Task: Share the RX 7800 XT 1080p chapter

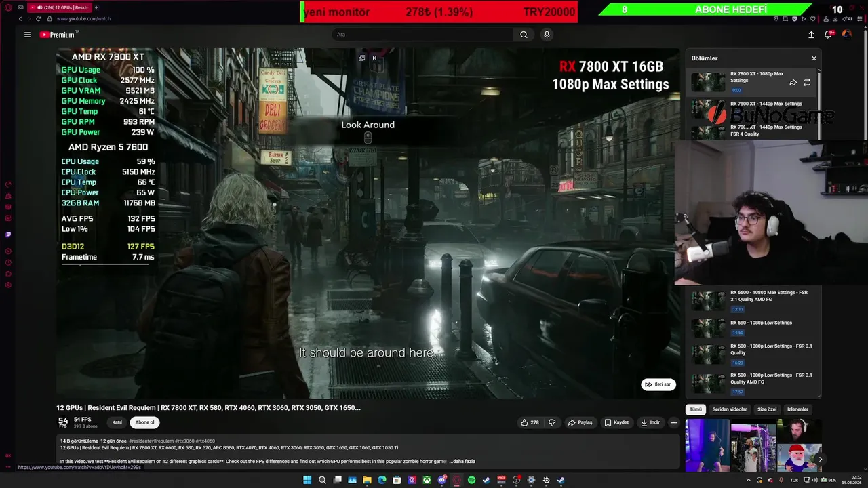Action: 793,83
